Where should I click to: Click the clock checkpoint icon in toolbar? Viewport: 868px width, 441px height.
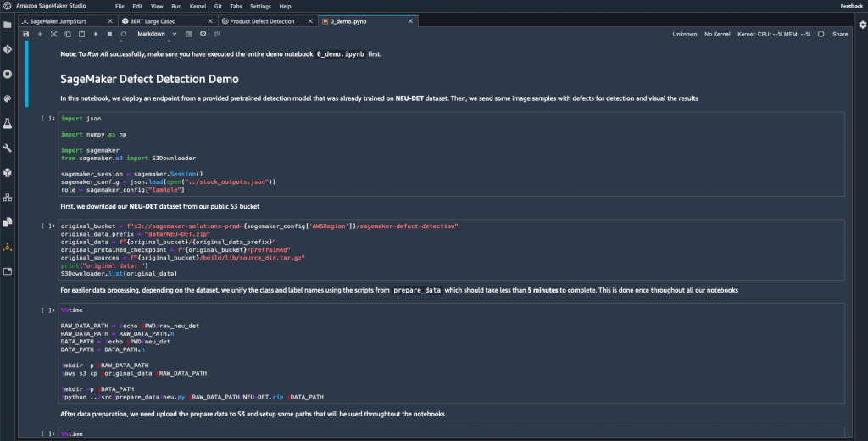point(203,34)
